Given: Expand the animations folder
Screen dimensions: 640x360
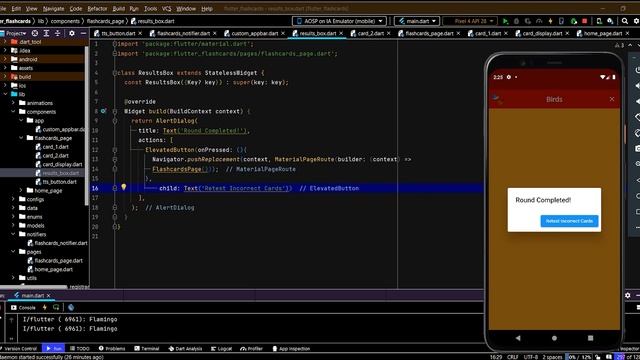Looking at the screenshot, I should 13,103.
